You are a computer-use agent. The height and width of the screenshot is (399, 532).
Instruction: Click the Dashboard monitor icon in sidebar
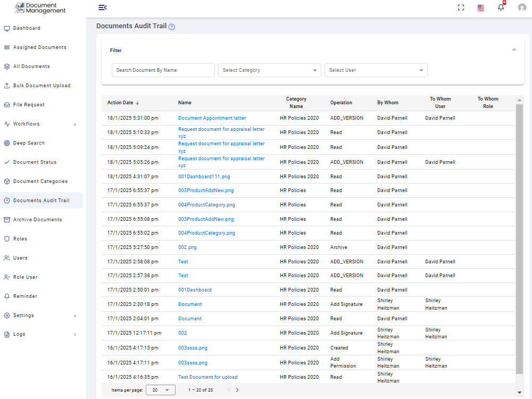pyautogui.click(x=7, y=29)
